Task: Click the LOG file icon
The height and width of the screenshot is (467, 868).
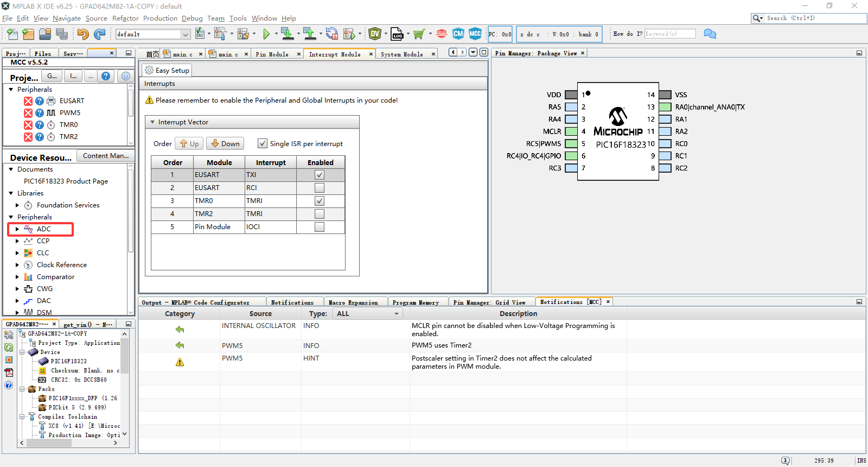Action: click(x=397, y=34)
